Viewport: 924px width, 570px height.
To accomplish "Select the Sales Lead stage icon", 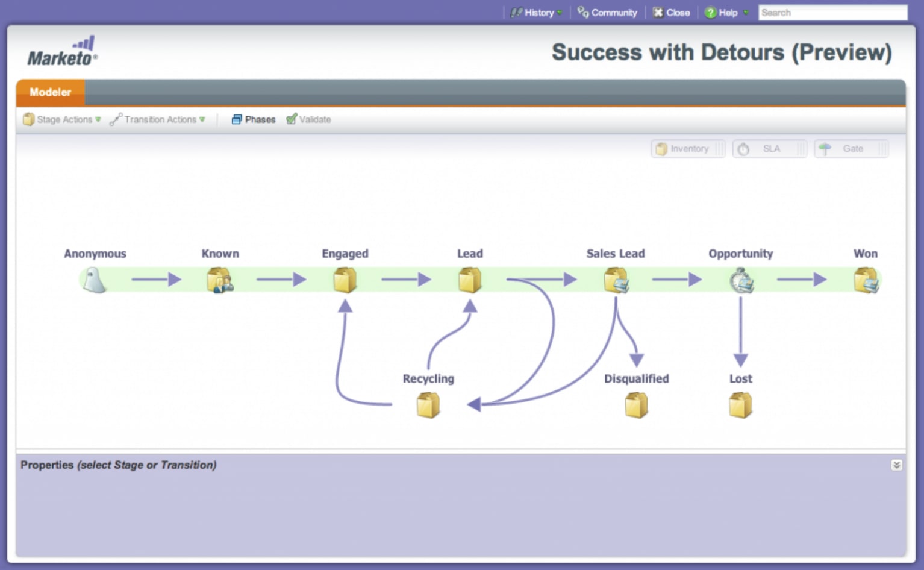I will 617,280.
